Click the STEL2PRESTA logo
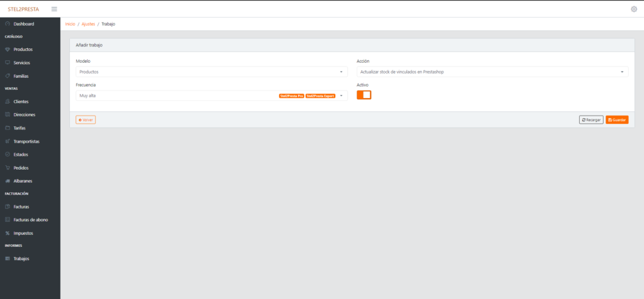 23,9
